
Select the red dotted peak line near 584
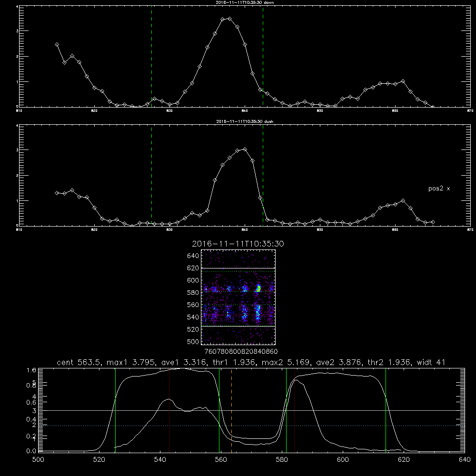[295, 410]
